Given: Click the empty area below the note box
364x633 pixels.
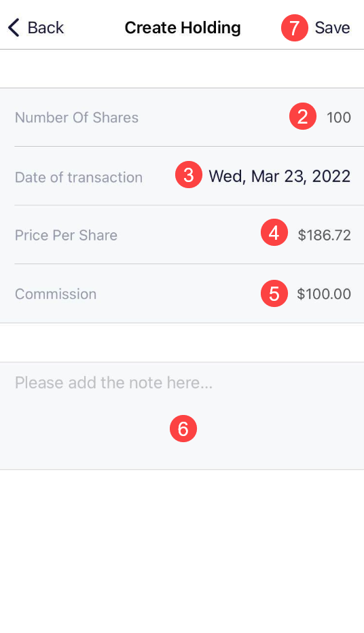Looking at the screenshot, I should 182,551.
